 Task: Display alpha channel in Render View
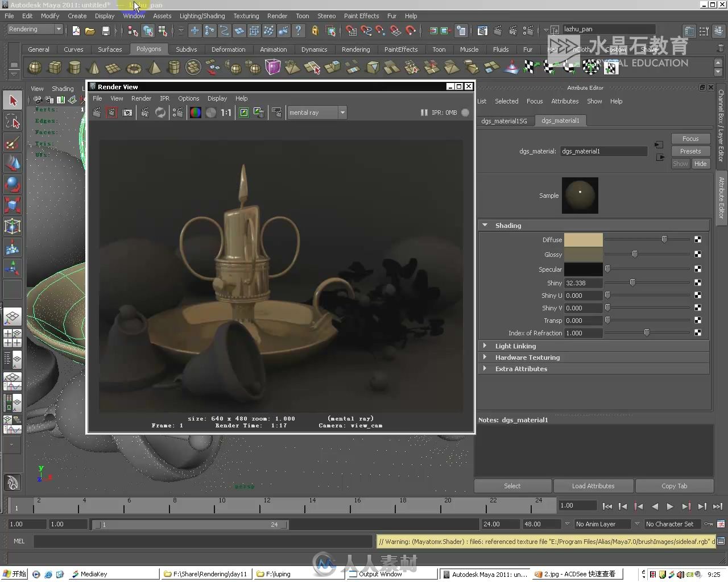[211, 113]
